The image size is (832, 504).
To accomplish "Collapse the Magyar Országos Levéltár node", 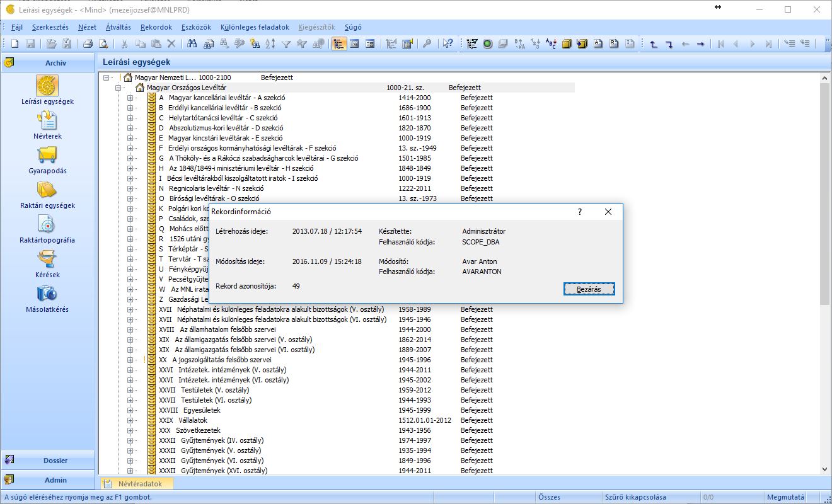I will click(118, 88).
